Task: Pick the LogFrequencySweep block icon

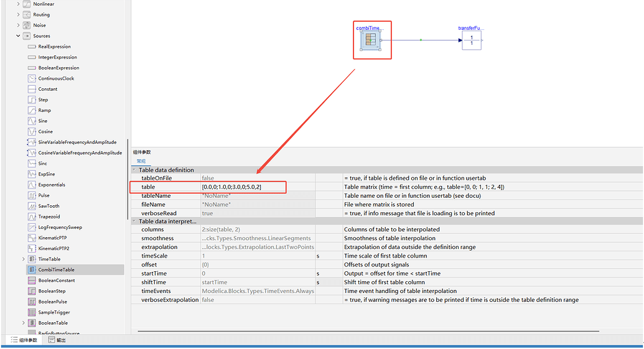Action: pos(32,228)
